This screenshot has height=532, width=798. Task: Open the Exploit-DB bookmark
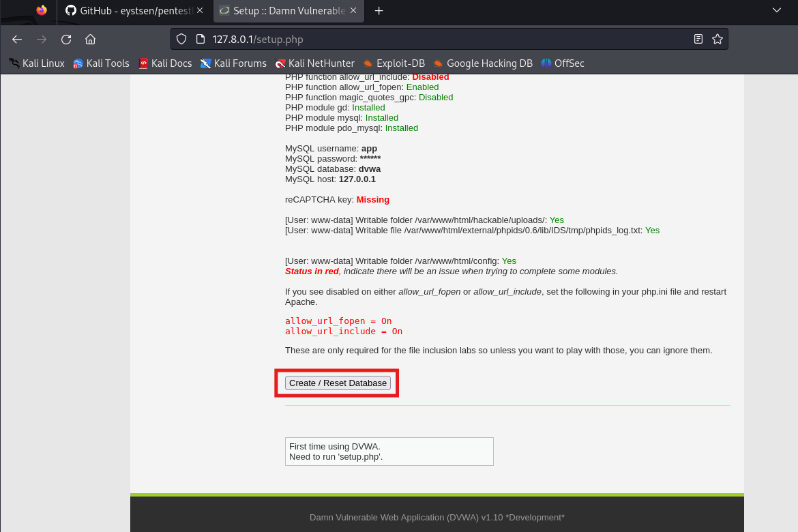click(x=394, y=63)
